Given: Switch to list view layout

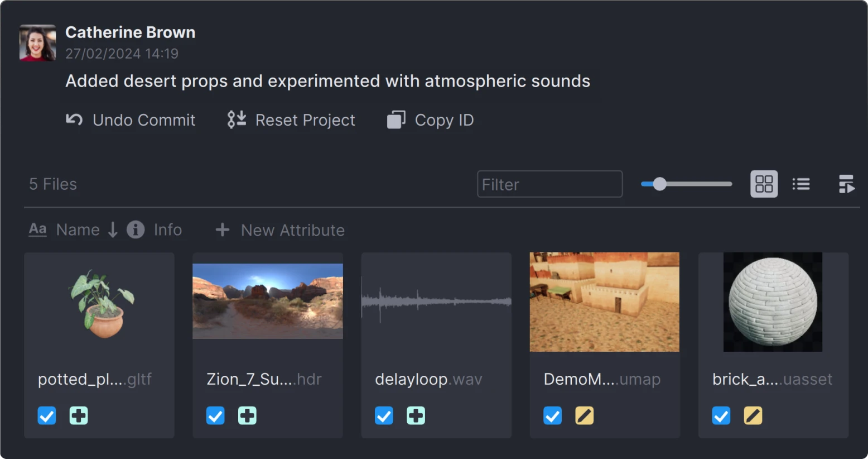Looking at the screenshot, I should 801,184.
